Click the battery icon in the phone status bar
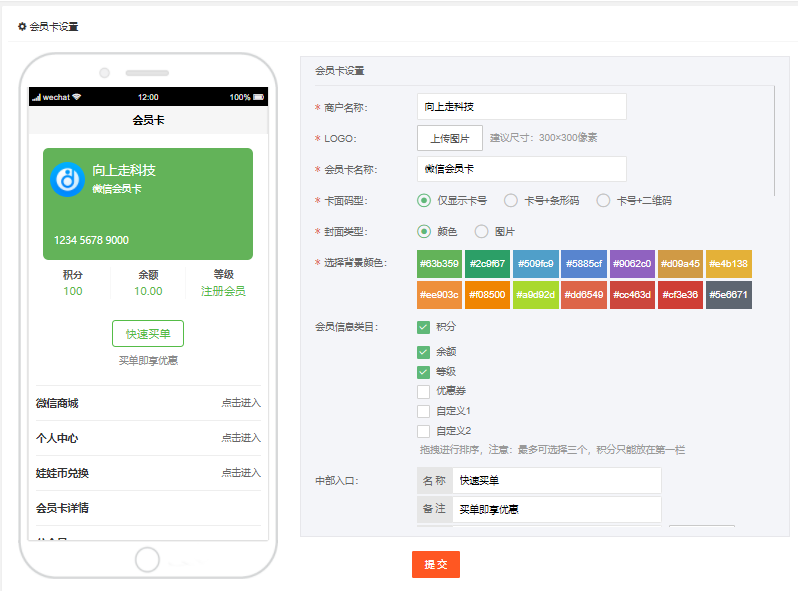This screenshot has height=591, width=798. click(258, 97)
